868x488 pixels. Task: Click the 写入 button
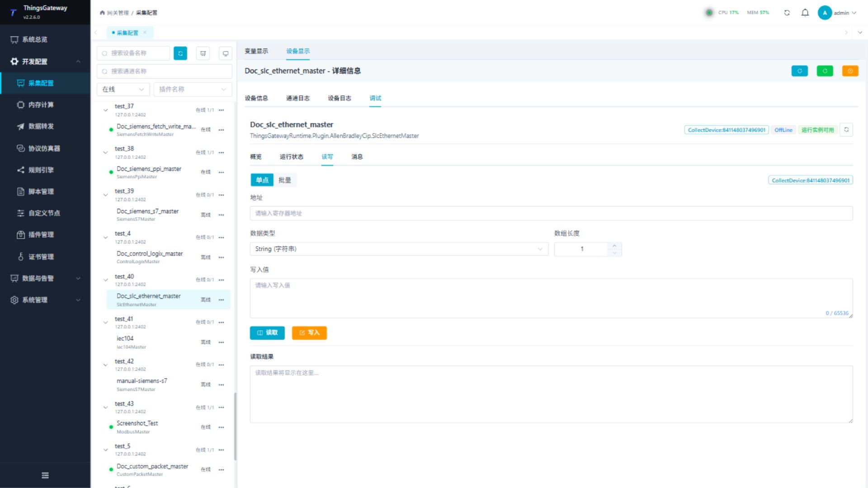[309, 333]
